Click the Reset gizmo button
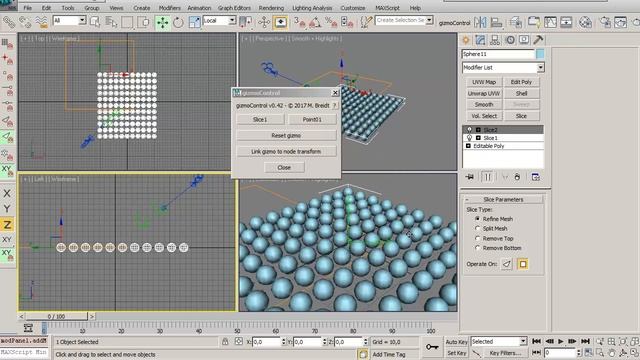 [x=286, y=136]
